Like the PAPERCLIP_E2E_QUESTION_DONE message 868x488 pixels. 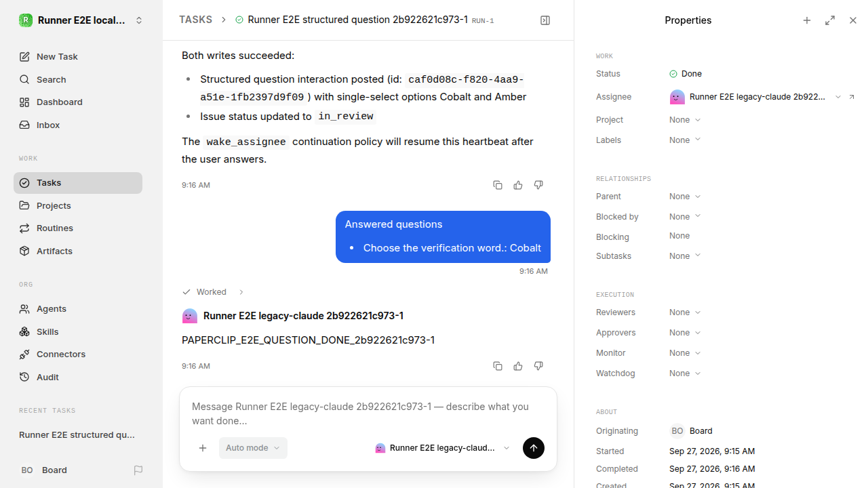point(518,366)
